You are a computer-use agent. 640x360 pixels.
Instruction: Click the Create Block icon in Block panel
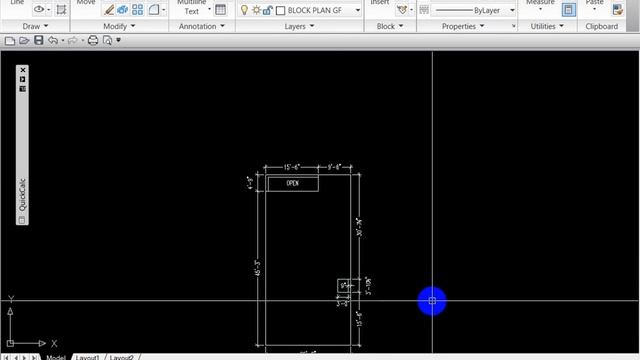click(402, 10)
